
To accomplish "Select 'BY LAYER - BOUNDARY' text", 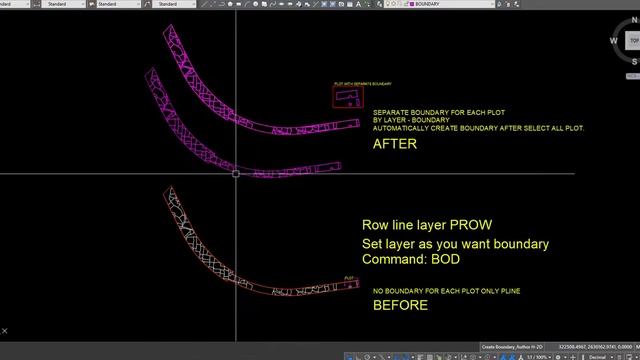I will [x=411, y=120].
